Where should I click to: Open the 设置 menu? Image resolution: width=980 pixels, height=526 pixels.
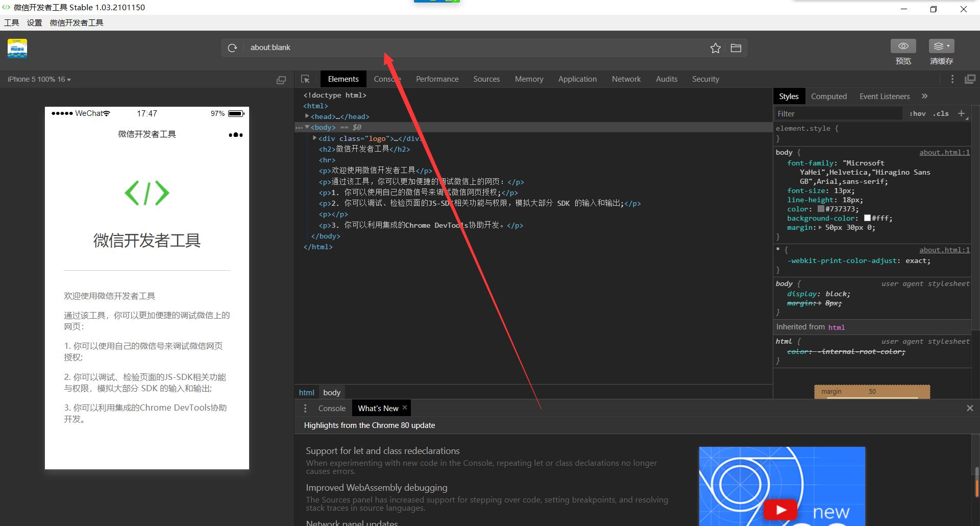(34, 22)
